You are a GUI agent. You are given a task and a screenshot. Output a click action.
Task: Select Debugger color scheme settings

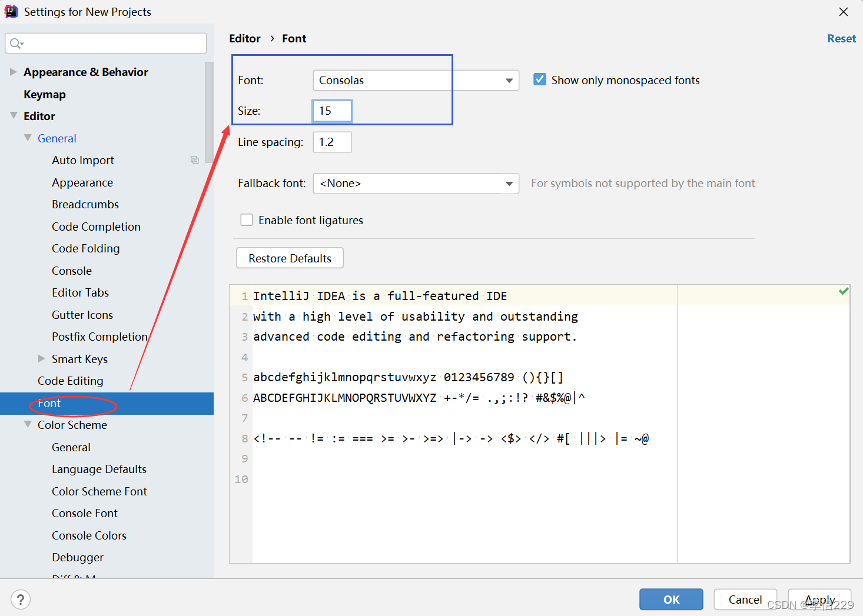click(78, 557)
